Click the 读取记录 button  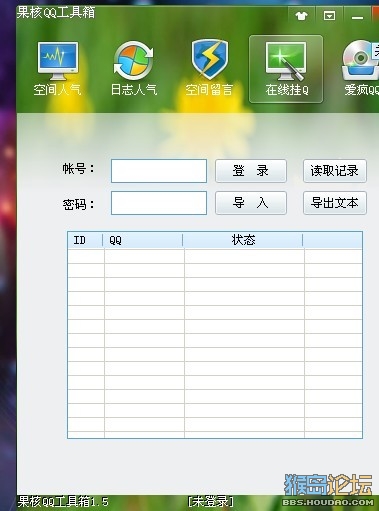pos(335,171)
